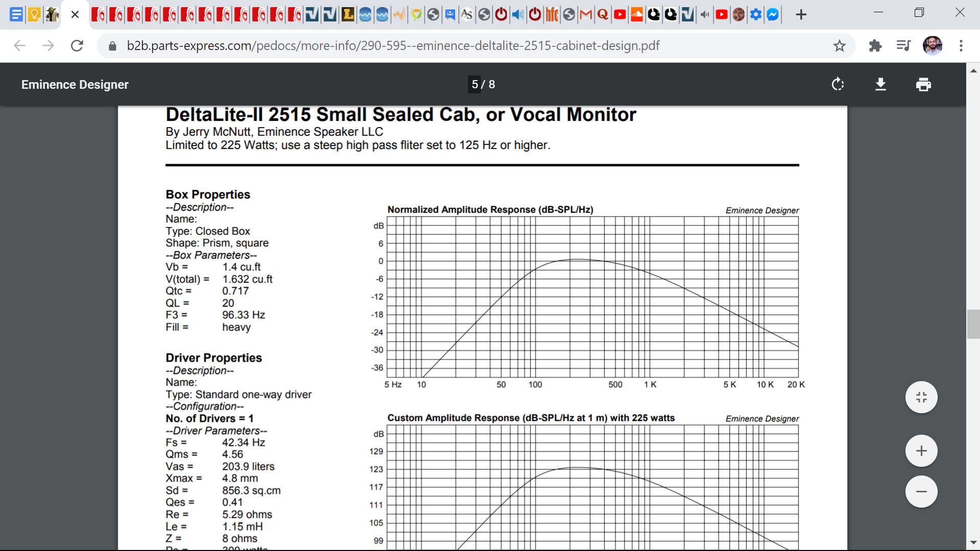Go forward in browser history
This screenshot has width=980, height=551.
[48, 45]
